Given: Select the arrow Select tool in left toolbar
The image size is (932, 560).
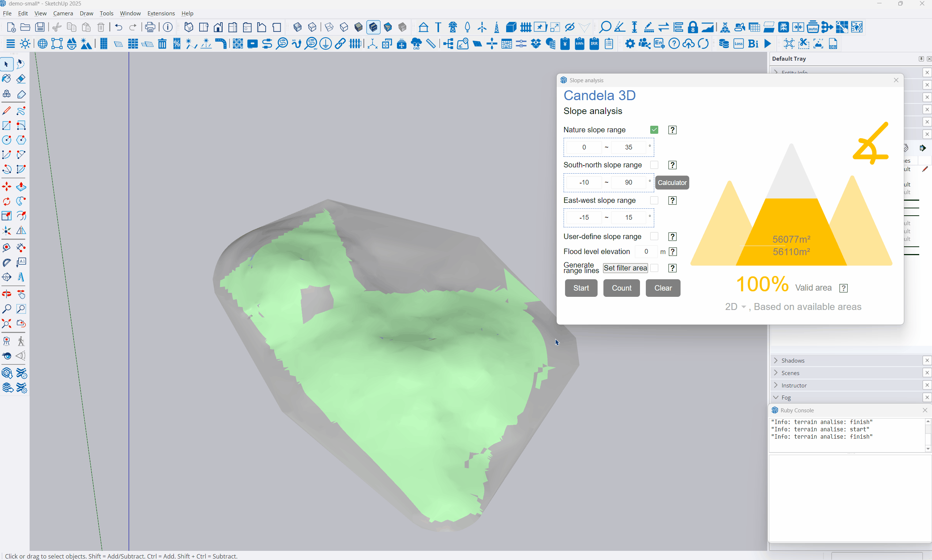Looking at the screenshot, I should [x=7, y=65].
